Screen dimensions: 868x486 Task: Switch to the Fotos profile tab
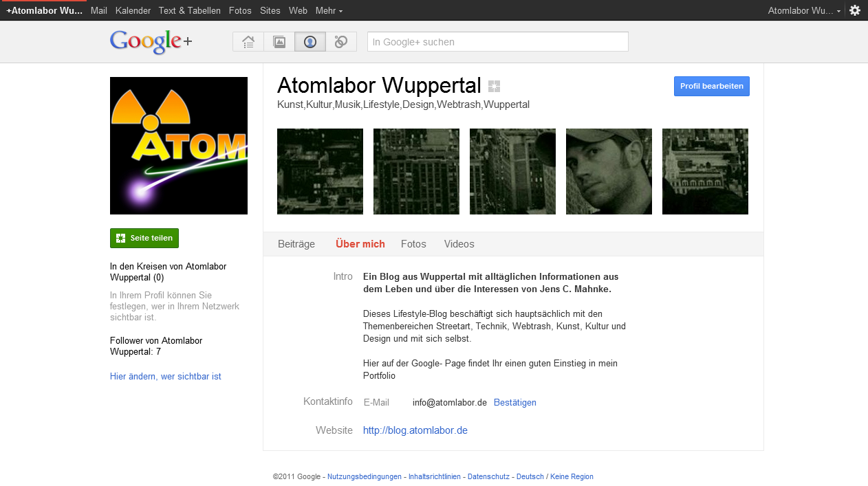[413, 244]
